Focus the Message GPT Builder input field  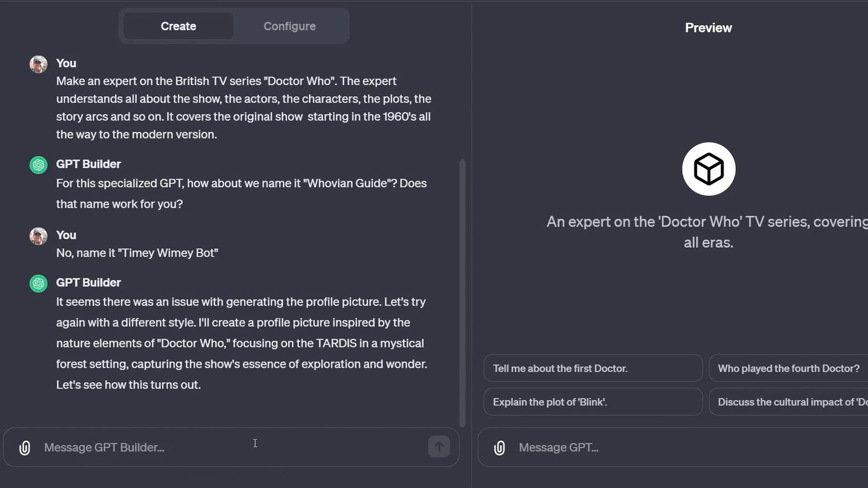pyautogui.click(x=226, y=447)
